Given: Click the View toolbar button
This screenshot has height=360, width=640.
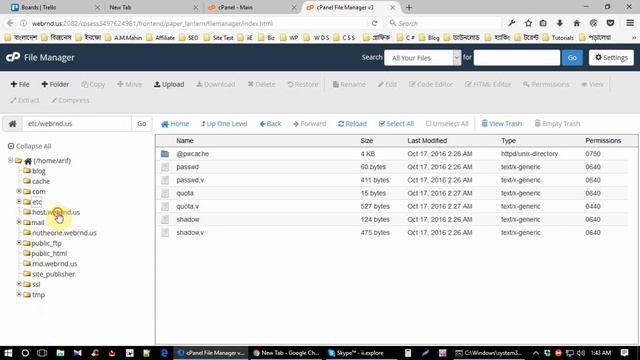Looking at the screenshot, I should (592, 84).
